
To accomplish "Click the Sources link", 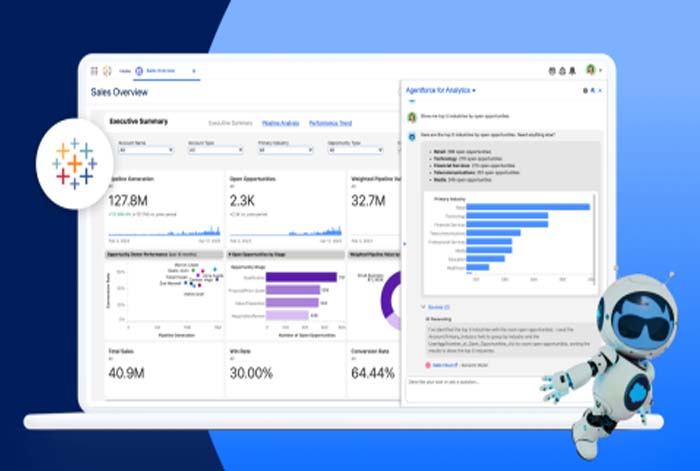I will (x=438, y=307).
